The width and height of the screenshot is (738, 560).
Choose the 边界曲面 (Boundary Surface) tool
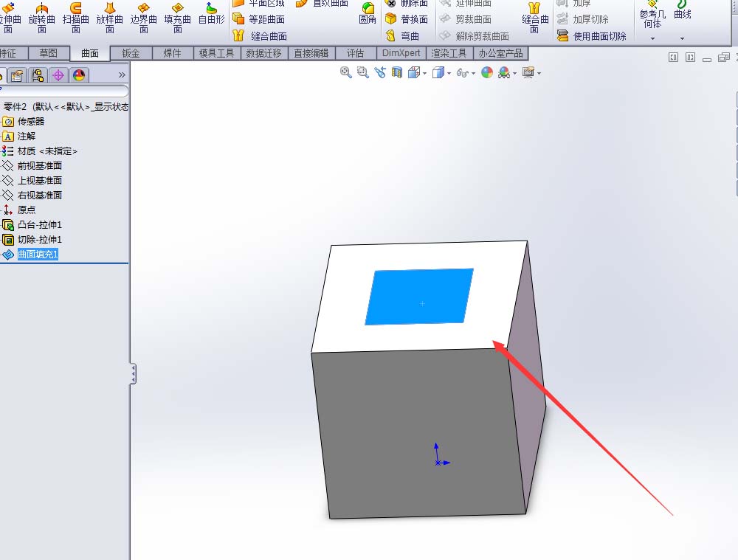[143, 18]
